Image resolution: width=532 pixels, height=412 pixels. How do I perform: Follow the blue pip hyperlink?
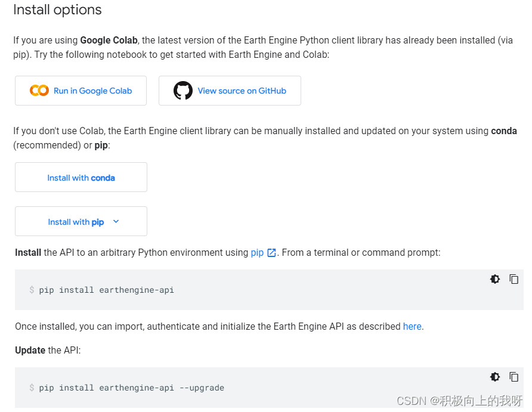coord(257,253)
